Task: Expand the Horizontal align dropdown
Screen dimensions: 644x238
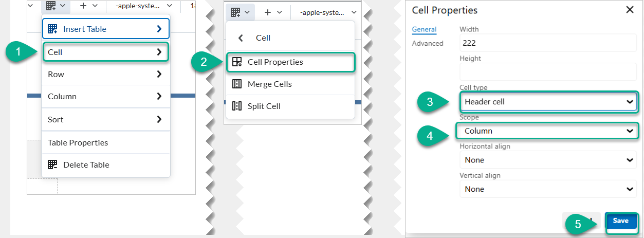Action: [548, 160]
